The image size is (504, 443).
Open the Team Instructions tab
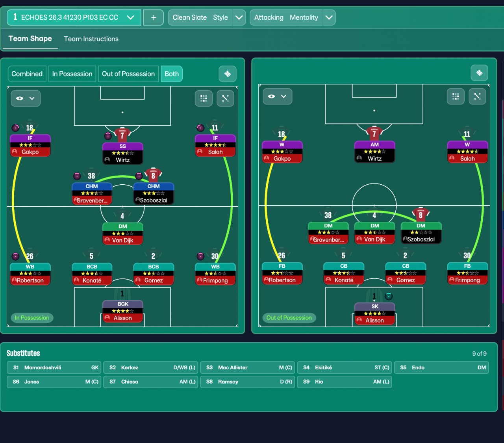coord(91,39)
